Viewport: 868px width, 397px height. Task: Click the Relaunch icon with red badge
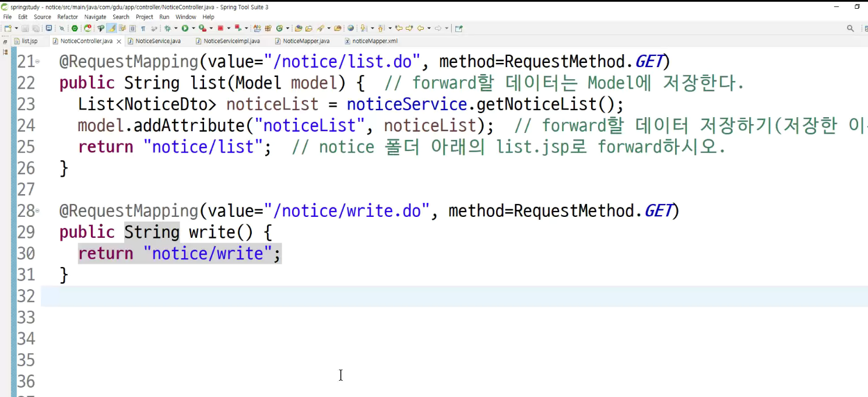pyautogui.click(x=87, y=28)
